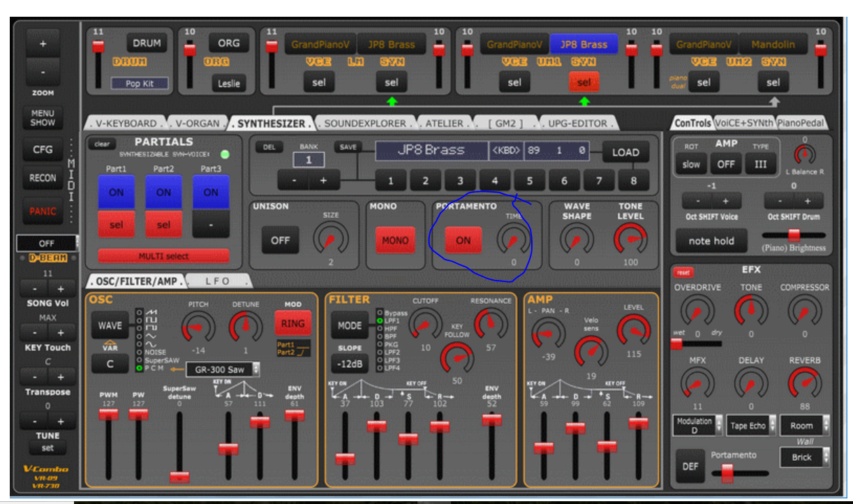Click the EFX wet/dry slider

tap(697, 343)
